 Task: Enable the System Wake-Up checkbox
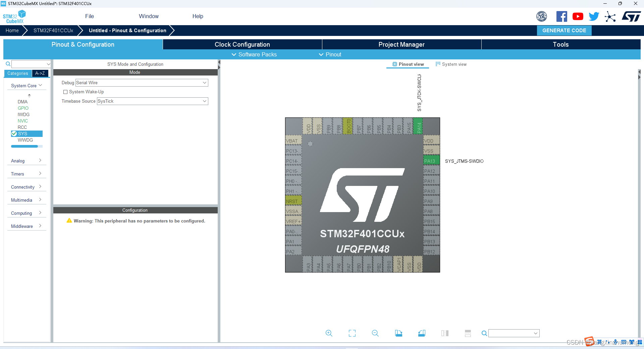(65, 92)
